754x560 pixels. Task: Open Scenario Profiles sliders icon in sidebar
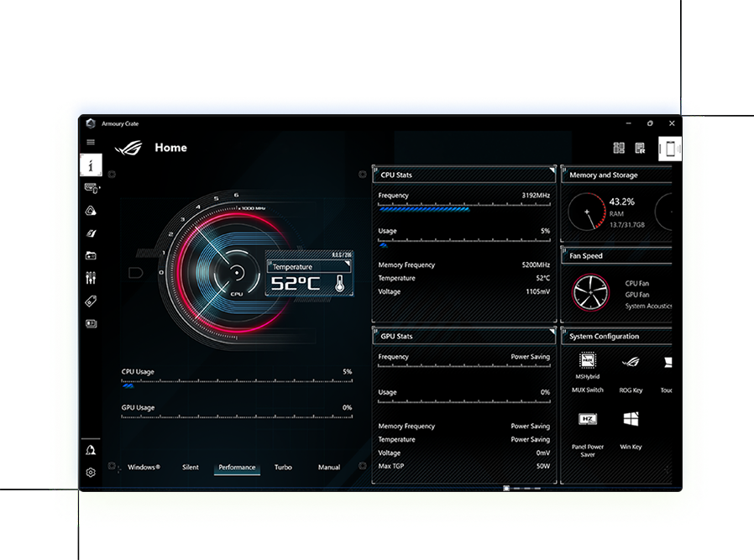tap(91, 278)
